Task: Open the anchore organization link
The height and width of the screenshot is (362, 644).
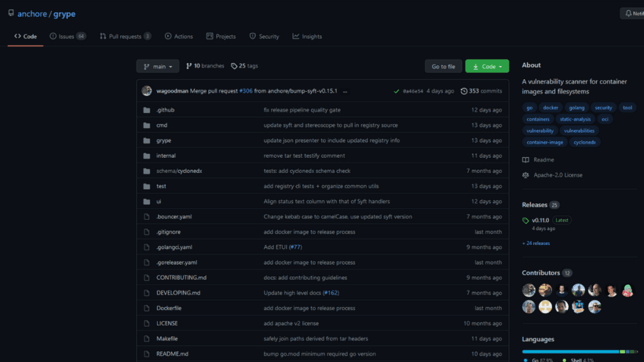Action: pyautogui.click(x=32, y=14)
